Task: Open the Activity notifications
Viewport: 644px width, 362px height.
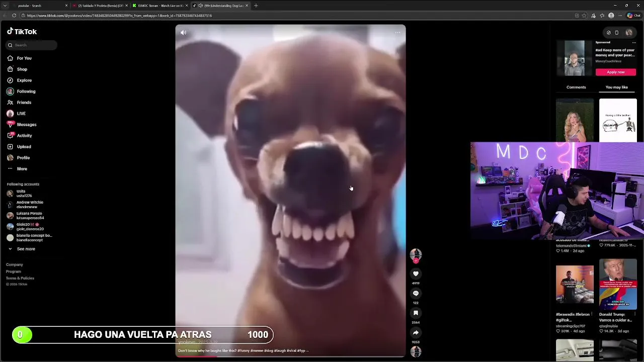Action: click(x=19, y=136)
